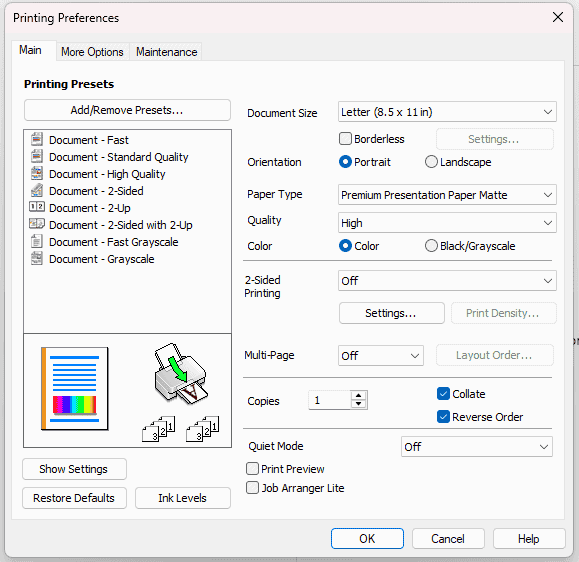Image resolution: width=579 pixels, height=562 pixels.
Task: Switch to the More Options tab
Action: coord(92,52)
